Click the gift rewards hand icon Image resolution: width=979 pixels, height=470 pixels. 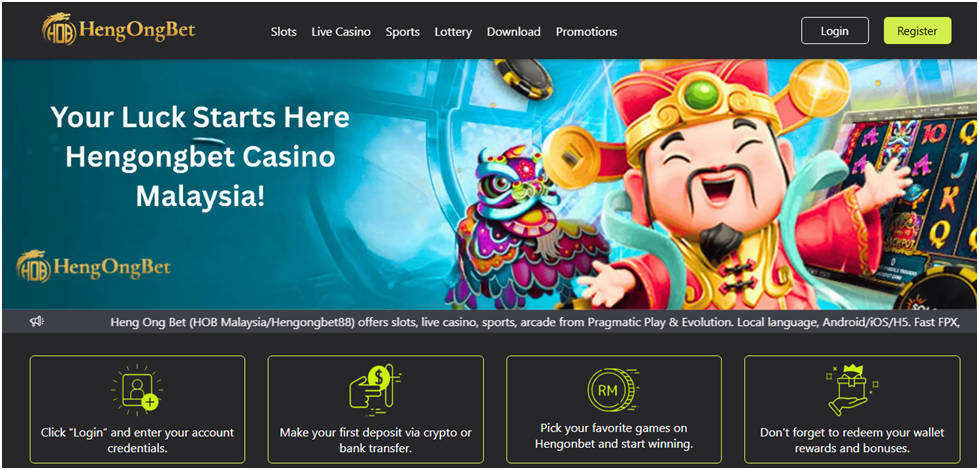[852, 391]
